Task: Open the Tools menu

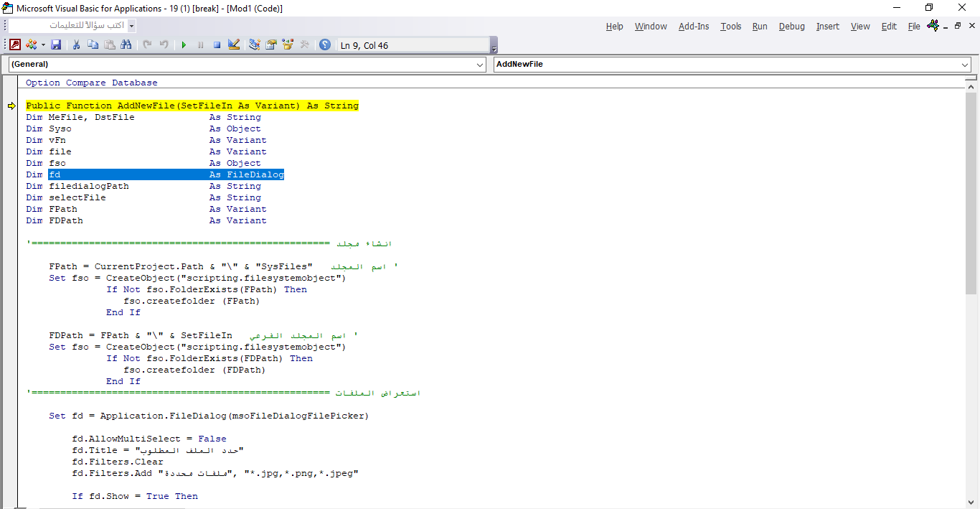Action: (730, 27)
